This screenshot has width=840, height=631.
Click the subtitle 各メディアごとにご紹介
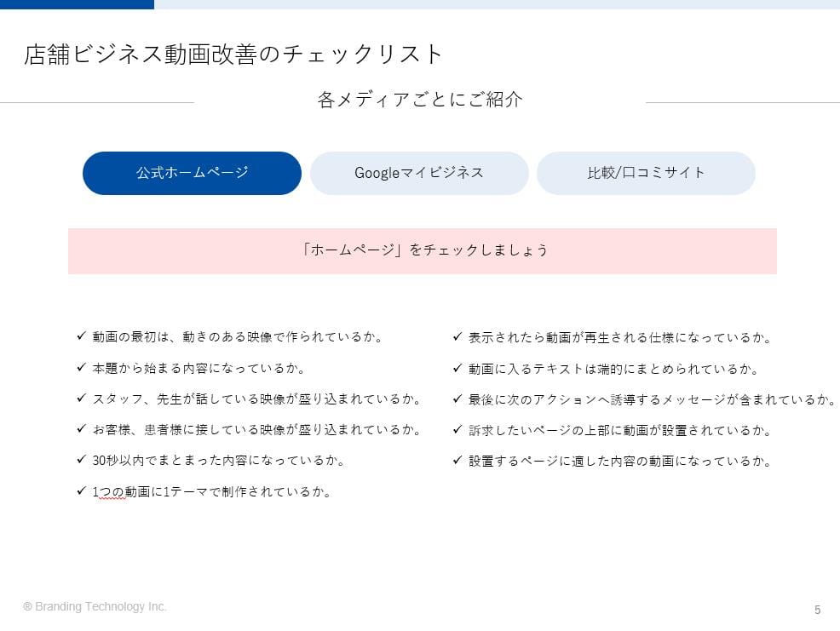coord(420,100)
